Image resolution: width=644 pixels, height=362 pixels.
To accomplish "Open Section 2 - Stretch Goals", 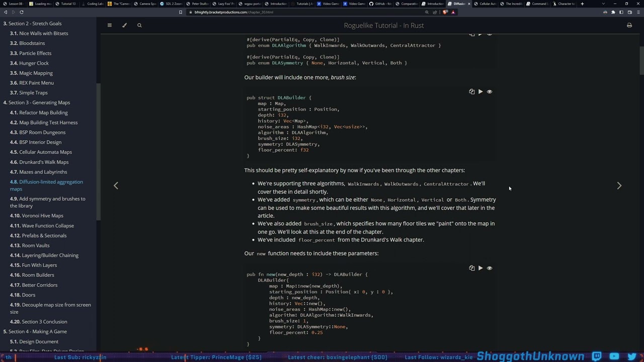I will tap(32, 24).
